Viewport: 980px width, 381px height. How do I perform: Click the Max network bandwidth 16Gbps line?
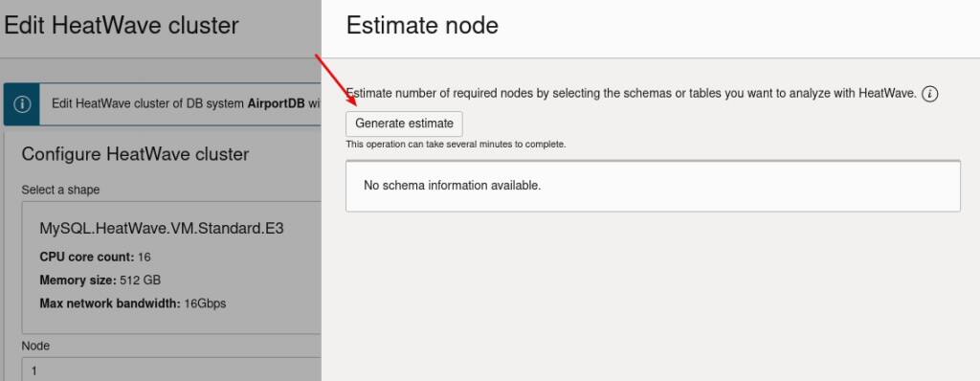(x=132, y=304)
